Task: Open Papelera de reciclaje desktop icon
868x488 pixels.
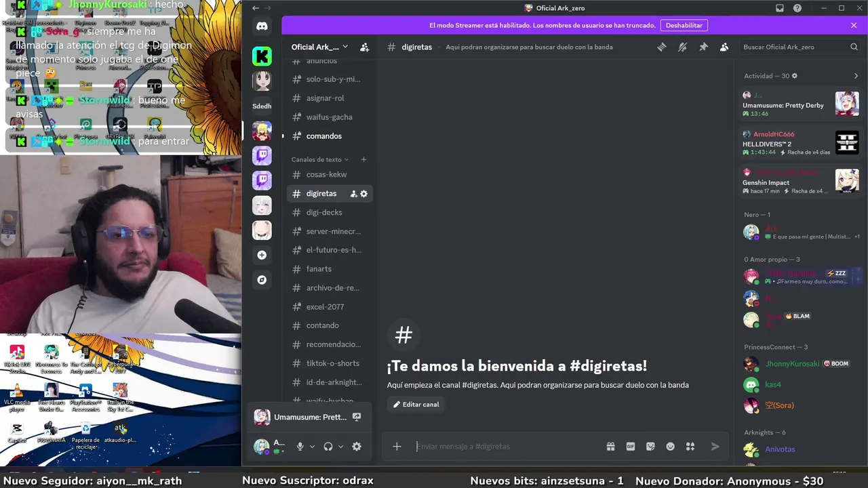Action: click(x=85, y=434)
